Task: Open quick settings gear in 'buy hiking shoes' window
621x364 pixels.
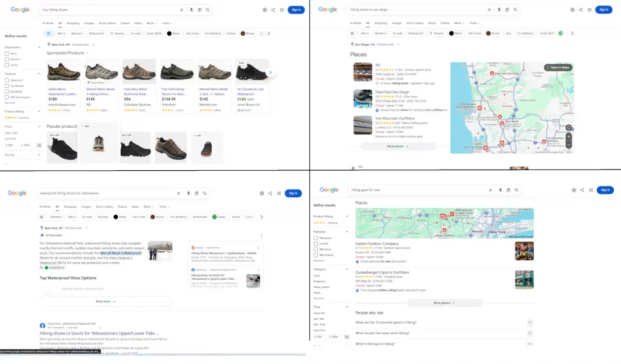Action: (264, 10)
